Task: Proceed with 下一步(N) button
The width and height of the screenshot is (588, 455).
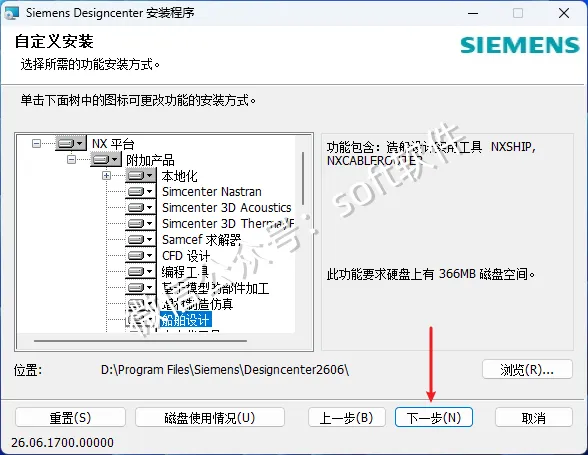Action: (434, 417)
